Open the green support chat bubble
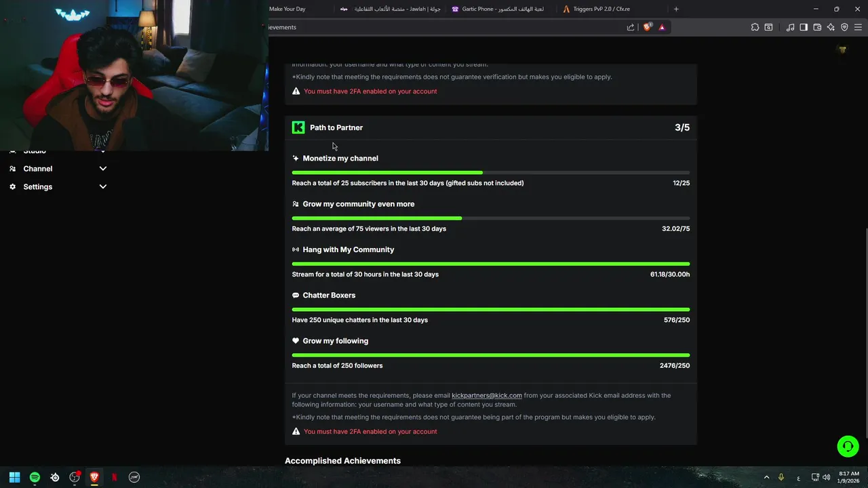The width and height of the screenshot is (868, 488). (848, 446)
